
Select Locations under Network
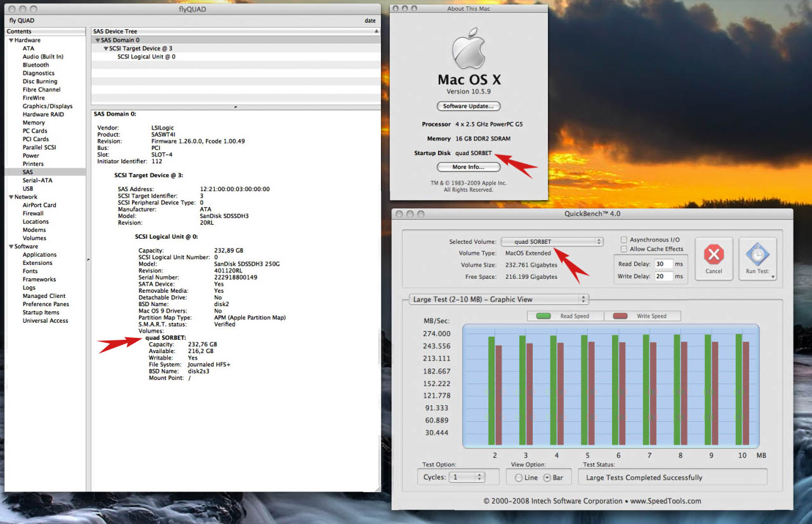[x=36, y=222]
